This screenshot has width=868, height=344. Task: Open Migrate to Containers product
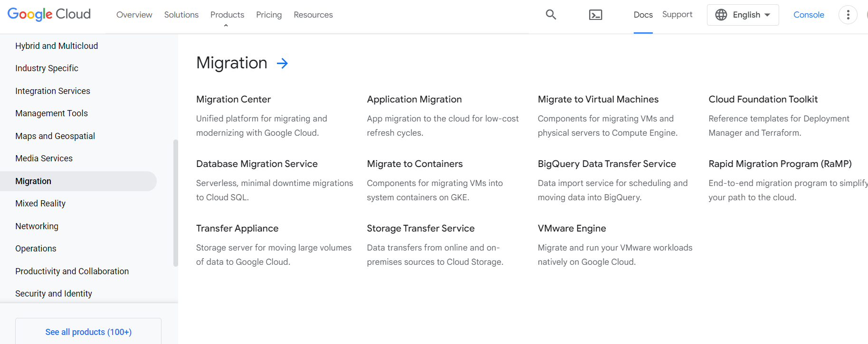coord(415,164)
